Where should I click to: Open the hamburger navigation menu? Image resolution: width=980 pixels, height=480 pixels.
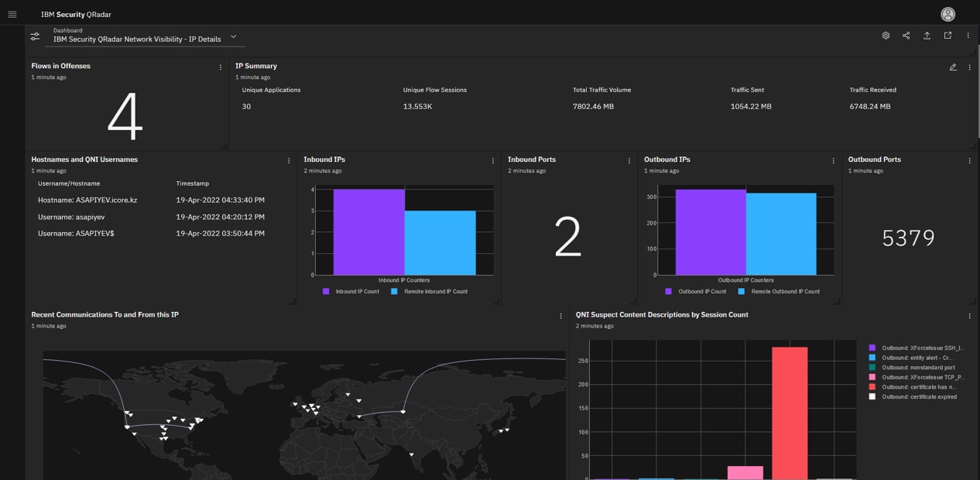(12, 14)
